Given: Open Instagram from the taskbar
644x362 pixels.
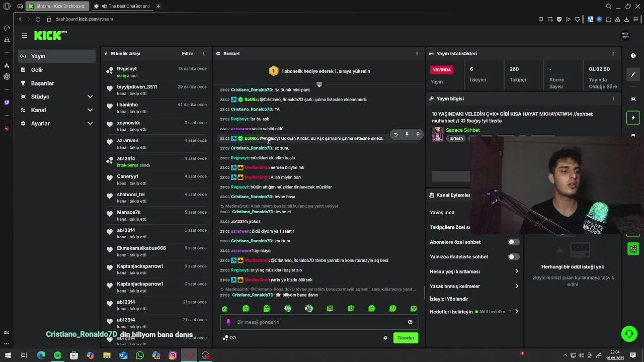Looking at the screenshot, I should pyautogui.click(x=173, y=355).
